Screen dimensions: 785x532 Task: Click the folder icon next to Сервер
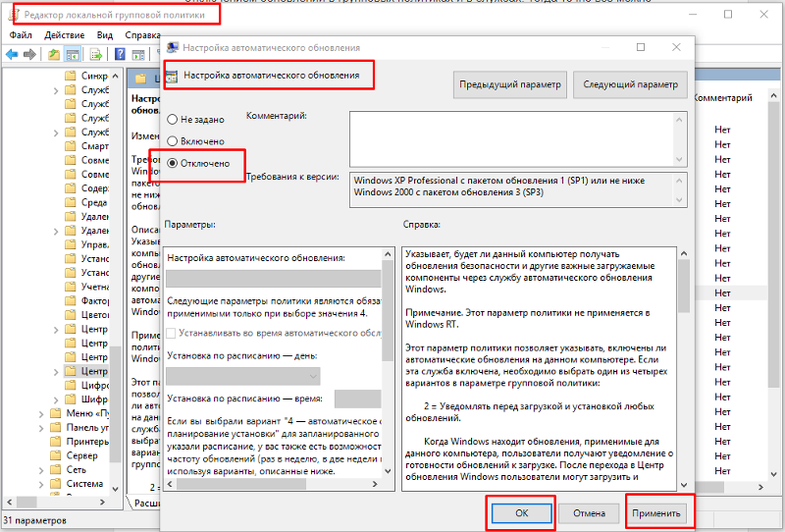[56, 455]
